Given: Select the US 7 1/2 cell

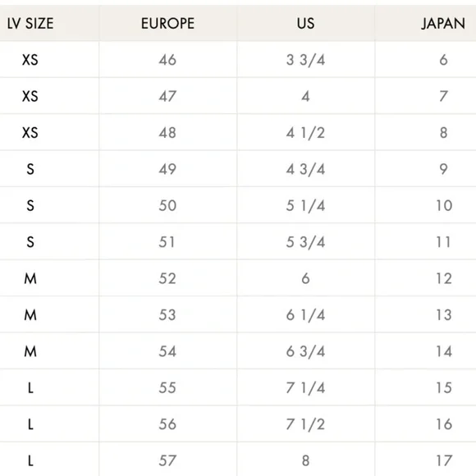Looking at the screenshot, I should [305, 424].
